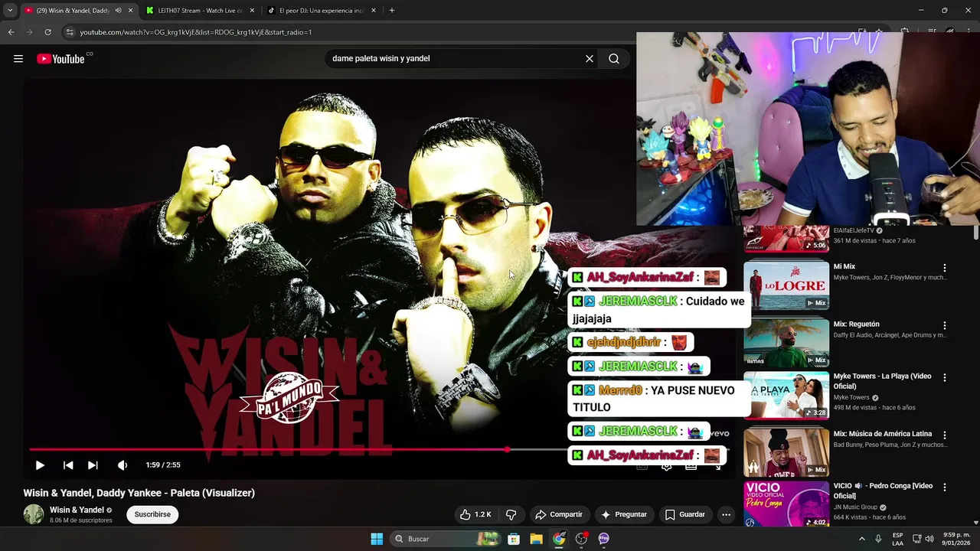Clear the search box with the X
Viewport: 980px width, 551px height.
pos(590,59)
